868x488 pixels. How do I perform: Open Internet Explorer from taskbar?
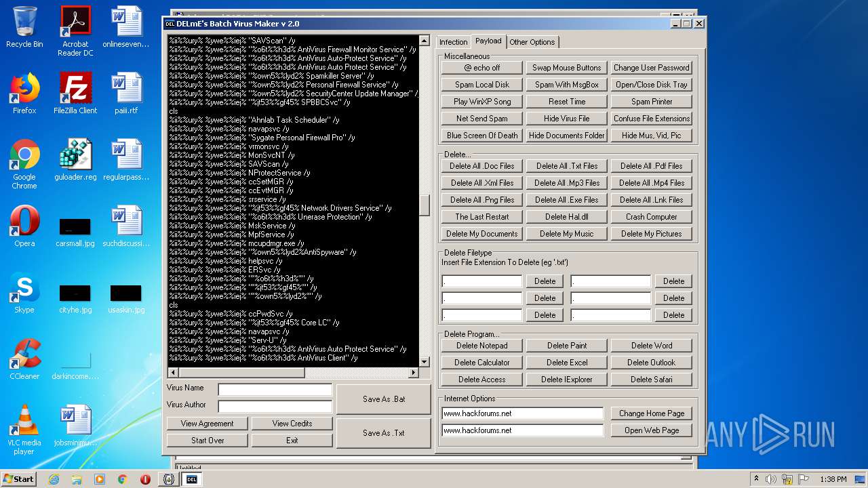tap(54, 479)
